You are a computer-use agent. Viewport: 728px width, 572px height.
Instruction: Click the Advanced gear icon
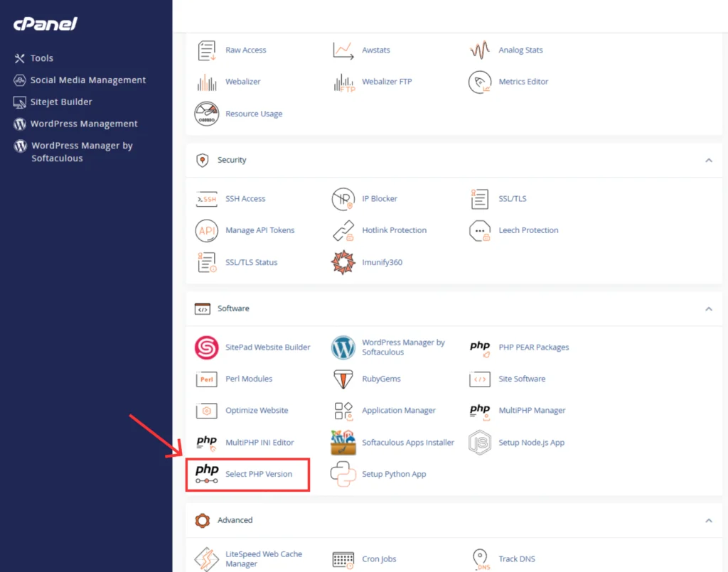[202, 521]
